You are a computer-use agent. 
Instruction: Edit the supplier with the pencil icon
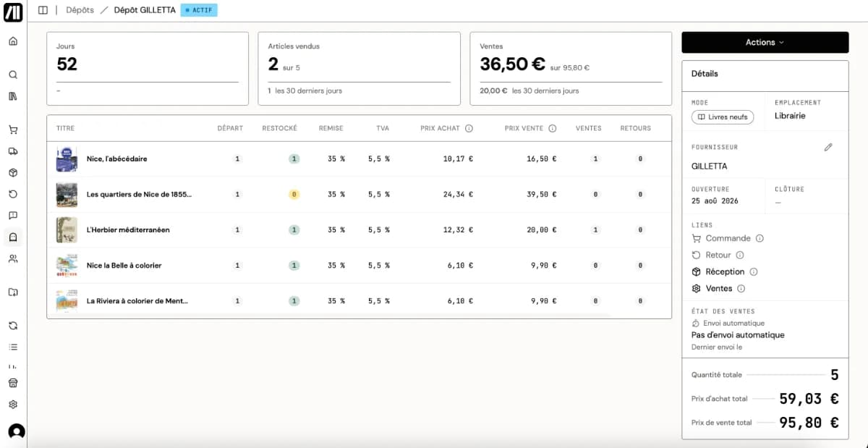[x=828, y=147]
